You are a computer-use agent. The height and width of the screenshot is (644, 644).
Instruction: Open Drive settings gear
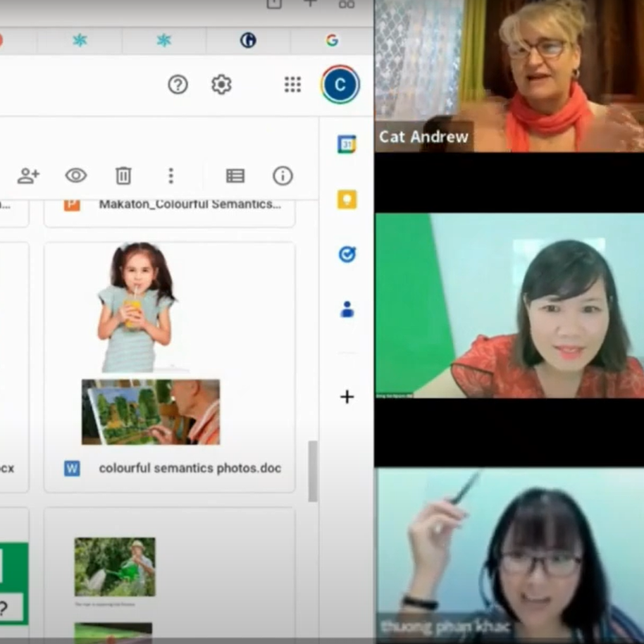tap(221, 85)
